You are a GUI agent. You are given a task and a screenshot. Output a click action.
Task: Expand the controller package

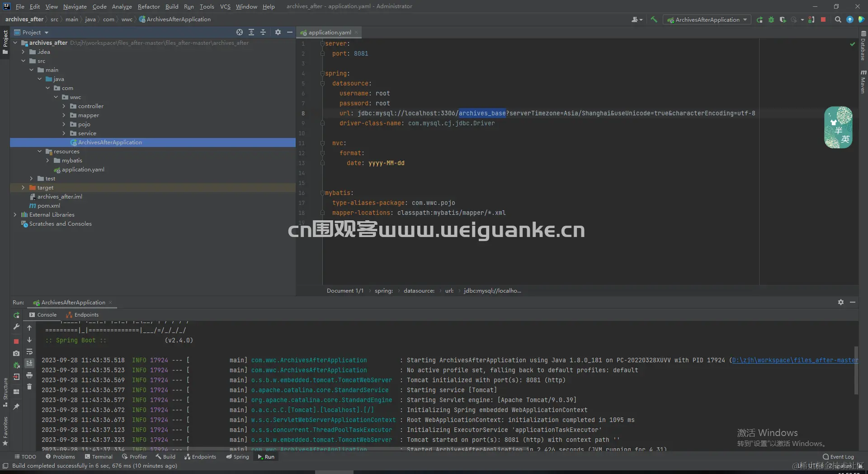[64, 106]
